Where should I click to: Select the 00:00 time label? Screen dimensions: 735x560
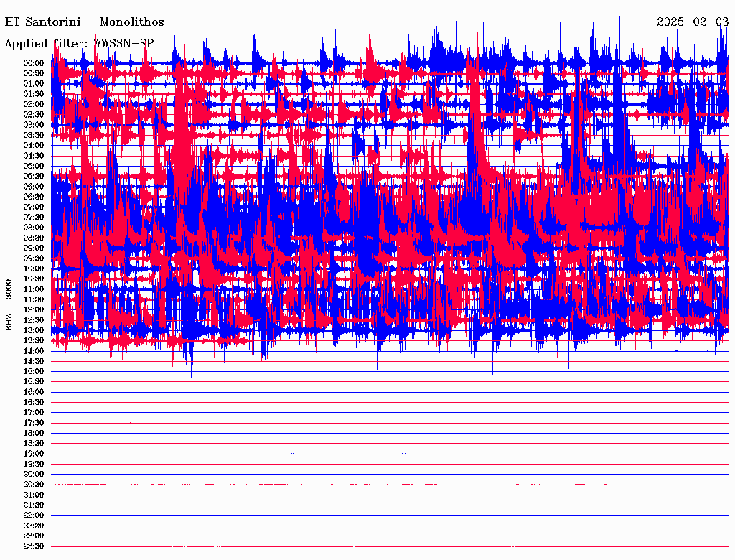[x=34, y=63]
